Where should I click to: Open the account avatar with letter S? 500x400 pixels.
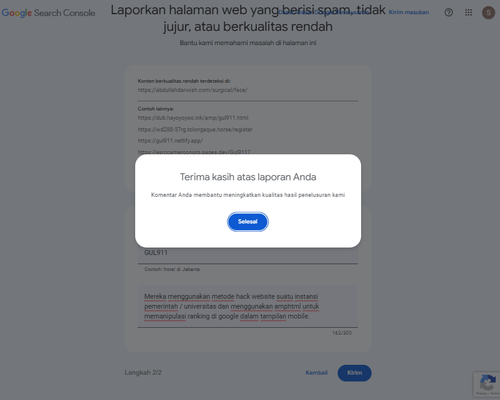488,13
